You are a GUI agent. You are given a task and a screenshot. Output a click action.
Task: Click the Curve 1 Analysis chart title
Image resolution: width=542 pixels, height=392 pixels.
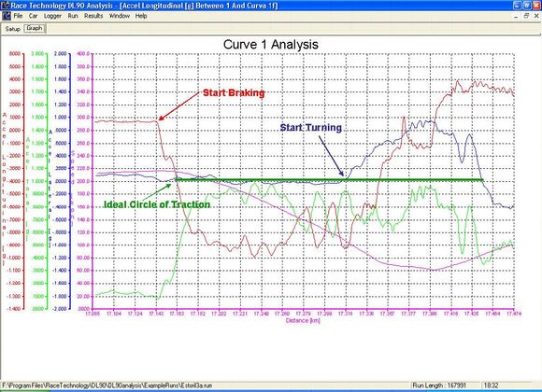[271, 45]
